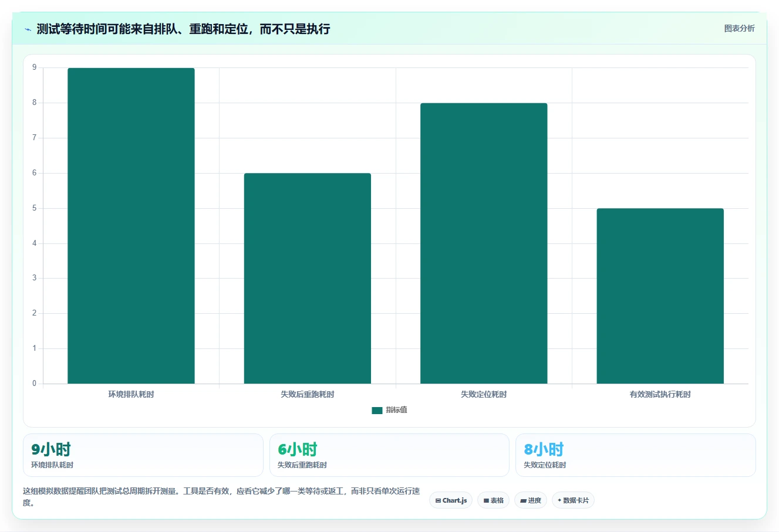Click the 图表分析 label in header
This screenshot has width=779, height=532.
[x=739, y=28]
